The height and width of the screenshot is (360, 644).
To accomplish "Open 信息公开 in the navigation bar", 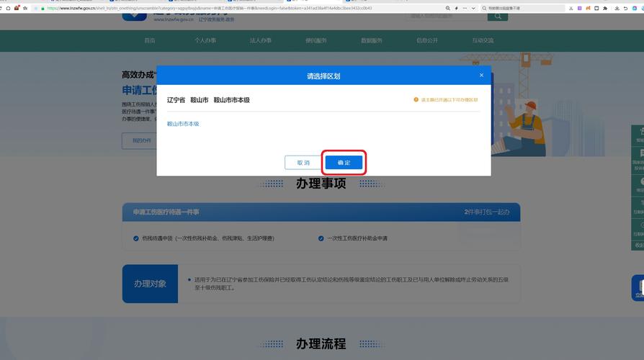I will click(426, 40).
